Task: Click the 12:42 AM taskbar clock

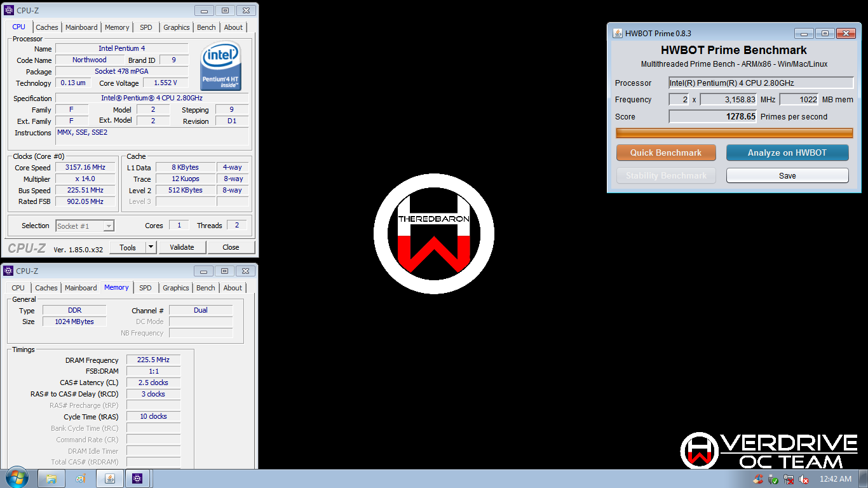Action: coord(836,479)
